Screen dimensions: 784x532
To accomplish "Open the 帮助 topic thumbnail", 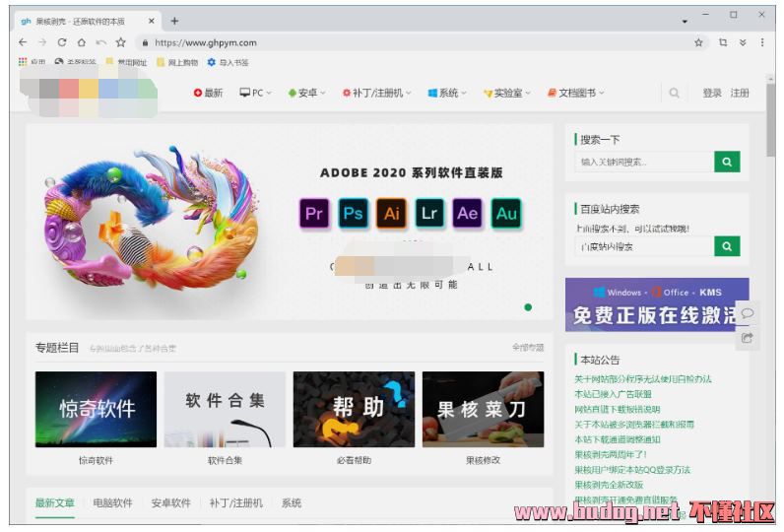I will tap(354, 409).
